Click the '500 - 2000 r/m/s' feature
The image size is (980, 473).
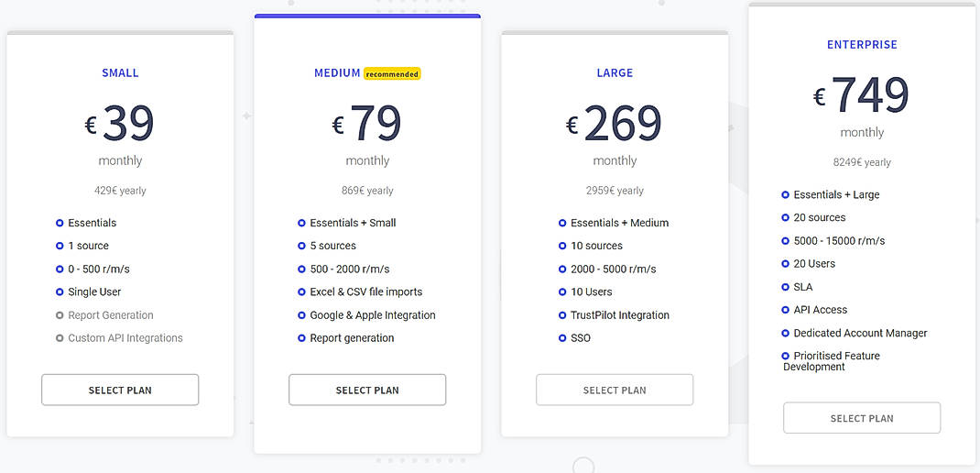coord(349,269)
